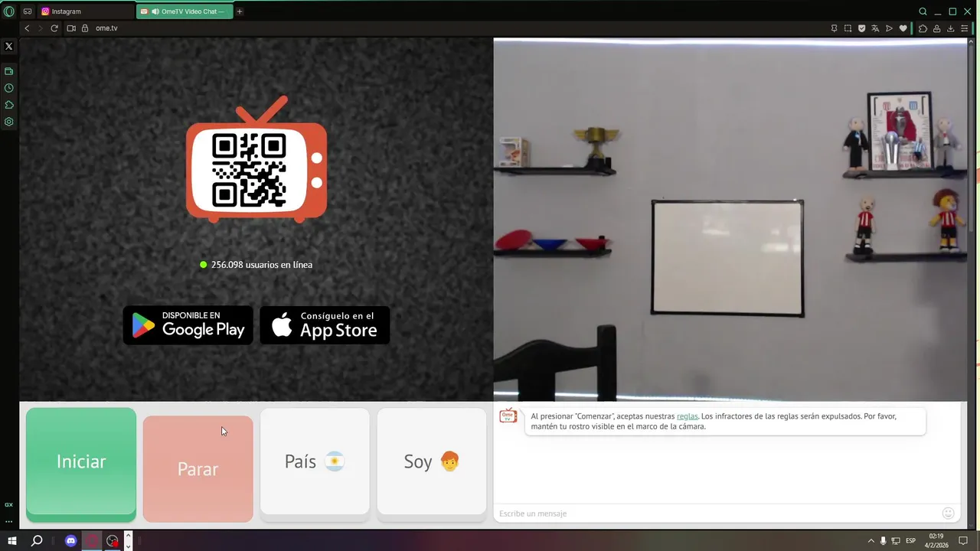Reload the ome.tv page
The image size is (980, 551).
click(54, 28)
